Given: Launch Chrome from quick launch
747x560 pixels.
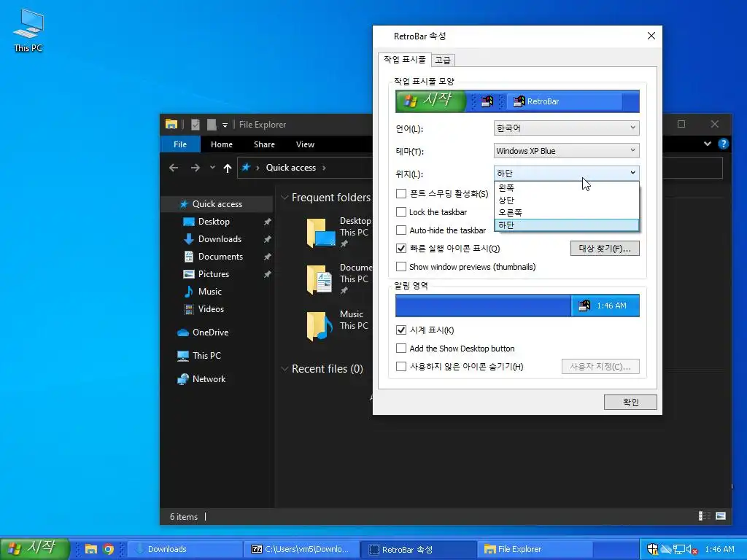Looking at the screenshot, I should [x=109, y=549].
